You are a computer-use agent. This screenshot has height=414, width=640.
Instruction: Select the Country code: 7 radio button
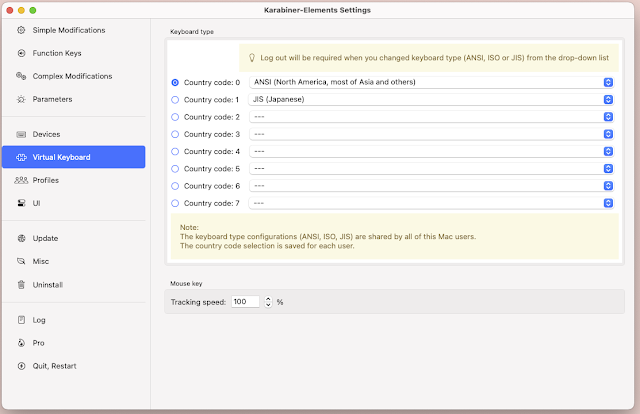pos(176,203)
